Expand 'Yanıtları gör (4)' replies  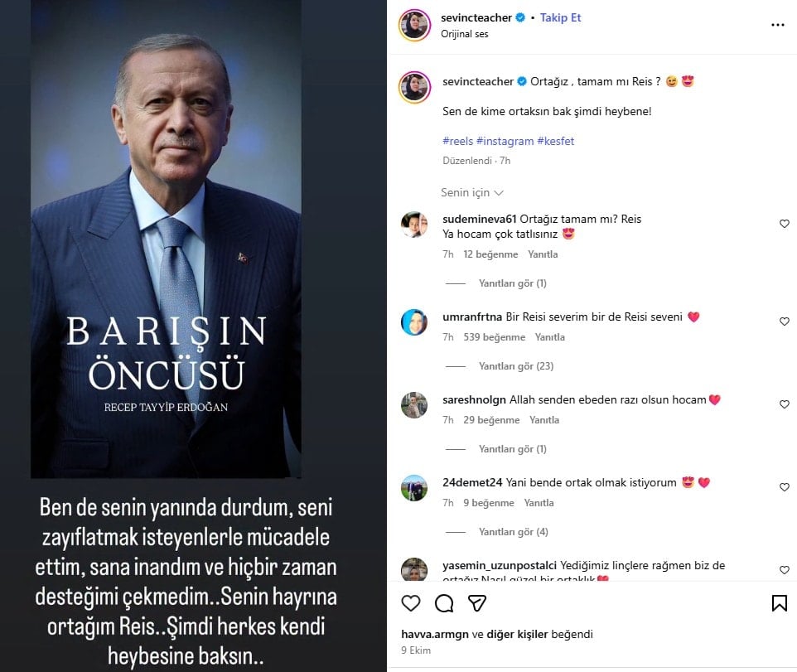(x=514, y=532)
